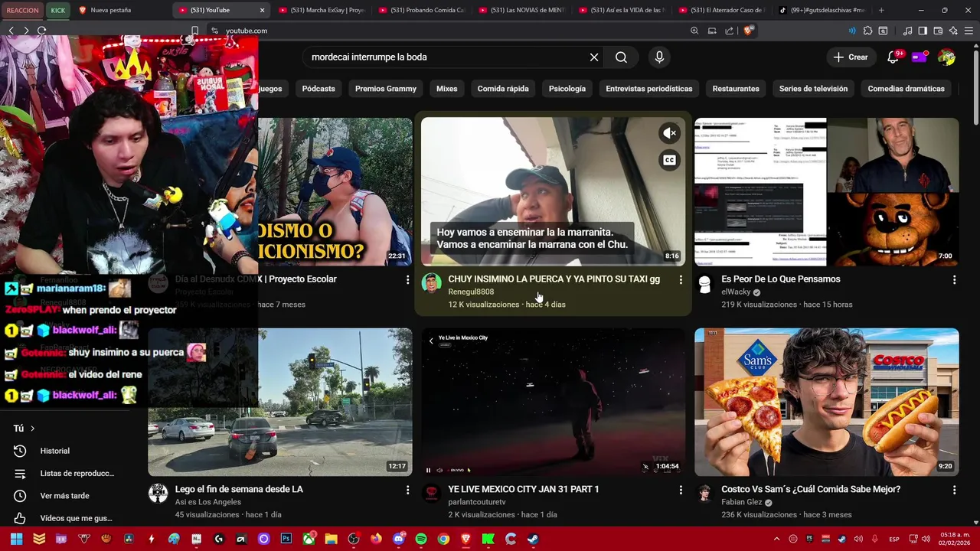This screenshot has width=980, height=551.
Task: Open the Brave playlist music note icon
Action: [x=908, y=31]
